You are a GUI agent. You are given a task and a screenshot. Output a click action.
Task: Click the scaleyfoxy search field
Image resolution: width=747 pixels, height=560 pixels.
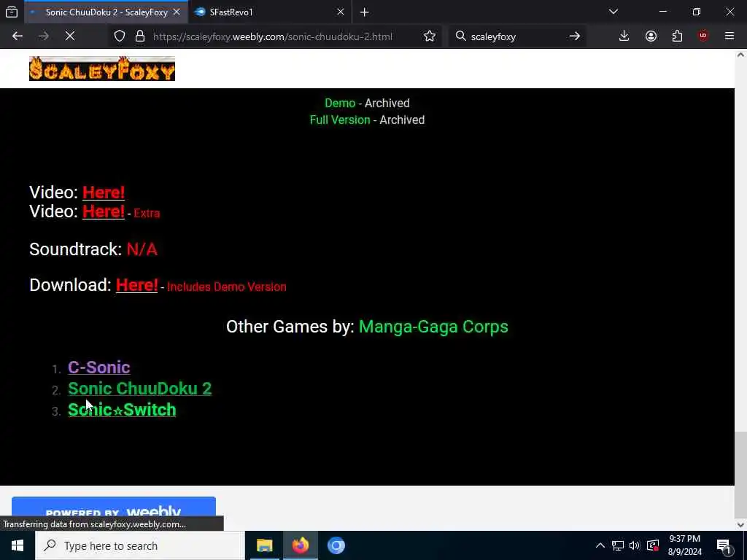516,36
